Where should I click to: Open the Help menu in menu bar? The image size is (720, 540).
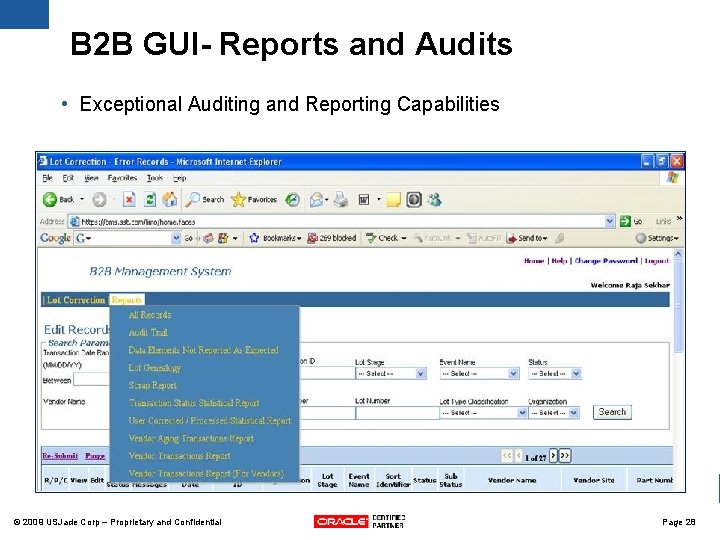pos(180,178)
